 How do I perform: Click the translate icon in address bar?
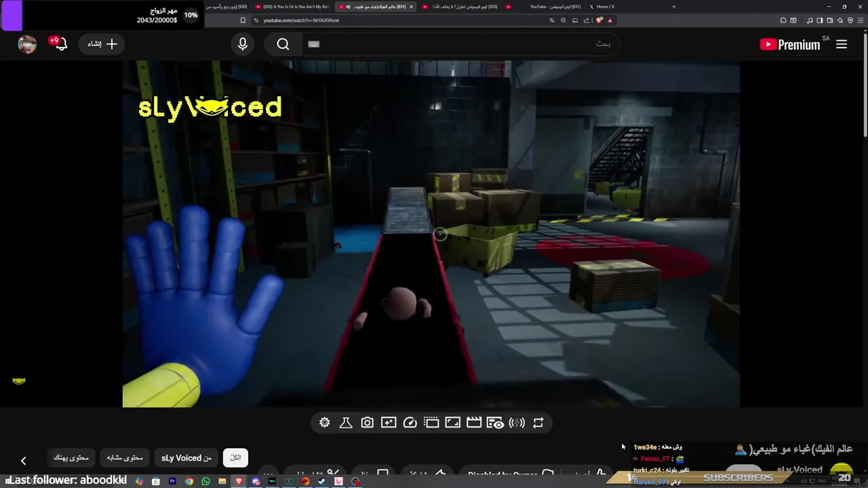552,20
